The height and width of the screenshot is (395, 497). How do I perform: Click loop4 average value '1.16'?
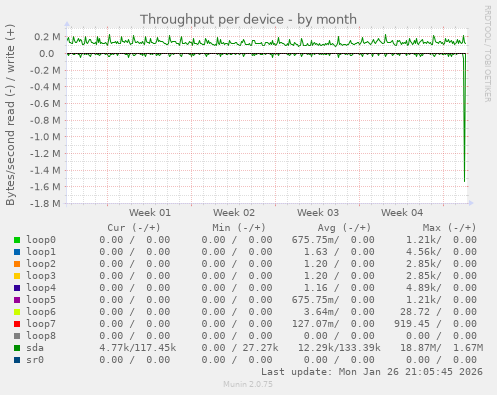315,288
